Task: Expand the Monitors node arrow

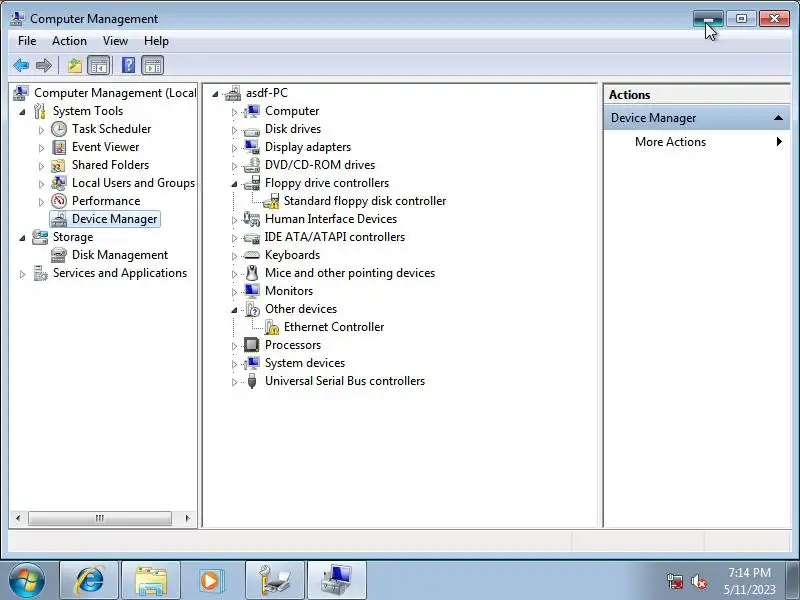Action: point(234,292)
